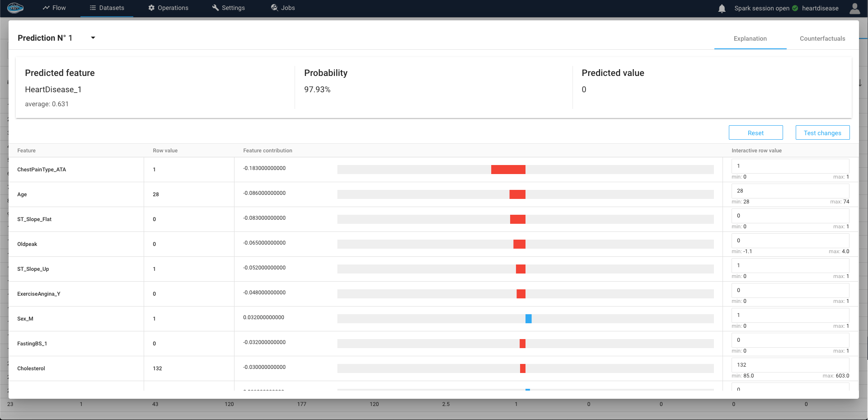868x420 pixels.
Task: Click the green Spark session status checkmark
Action: 795,8
